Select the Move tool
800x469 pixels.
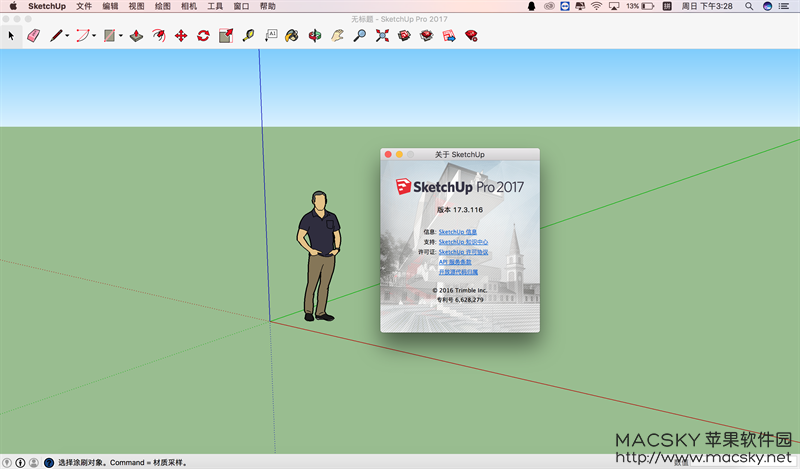pyautogui.click(x=181, y=36)
